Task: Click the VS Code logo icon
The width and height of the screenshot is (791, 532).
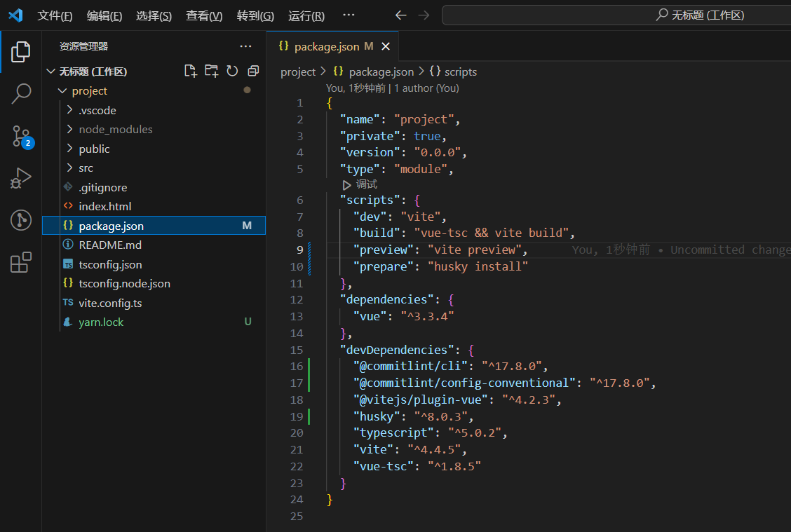Action: pyautogui.click(x=15, y=15)
